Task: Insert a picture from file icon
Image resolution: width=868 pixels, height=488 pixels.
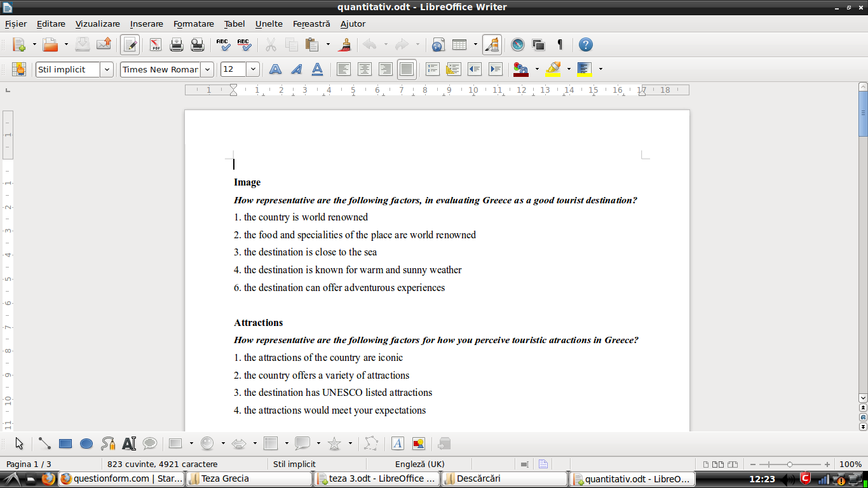Action: pyautogui.click(x=418, y=444)
